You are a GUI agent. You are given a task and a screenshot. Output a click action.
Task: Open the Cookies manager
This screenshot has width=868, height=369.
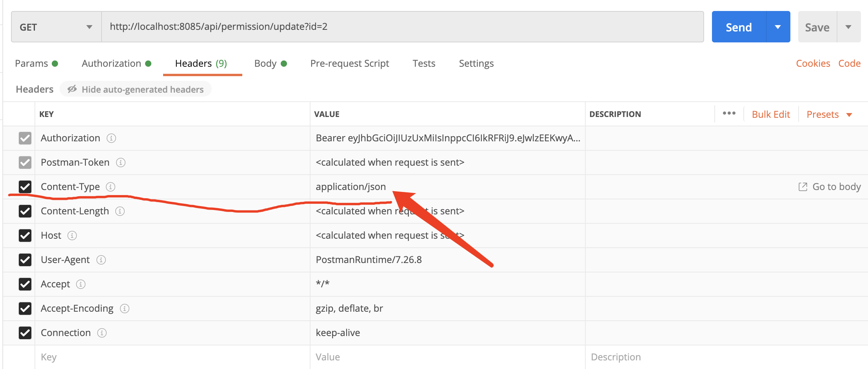tap(813, 63)
